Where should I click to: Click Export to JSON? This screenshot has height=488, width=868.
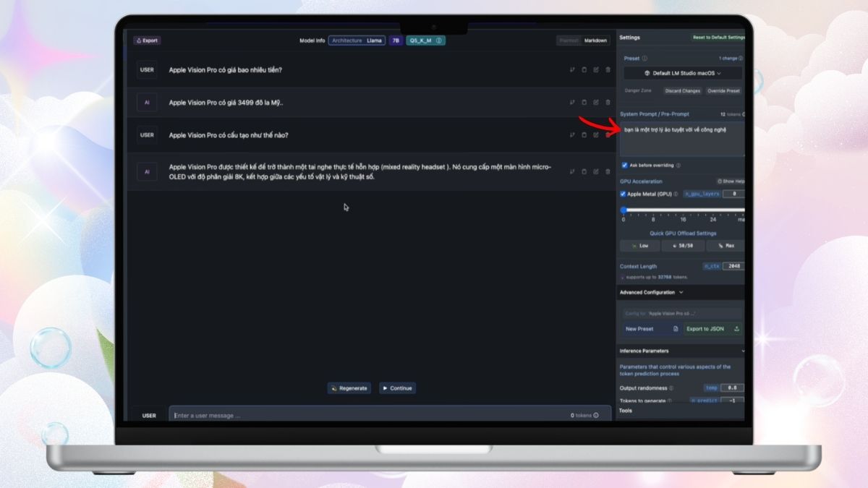click(x=712, y=329)
